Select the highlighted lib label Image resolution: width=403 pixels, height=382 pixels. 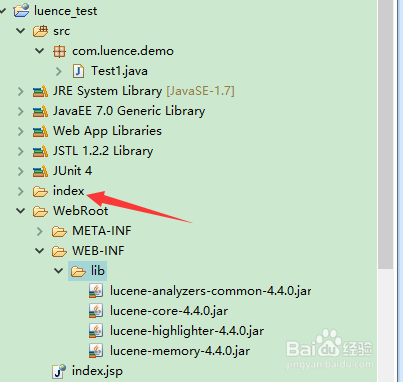click(x=98, y=271)
